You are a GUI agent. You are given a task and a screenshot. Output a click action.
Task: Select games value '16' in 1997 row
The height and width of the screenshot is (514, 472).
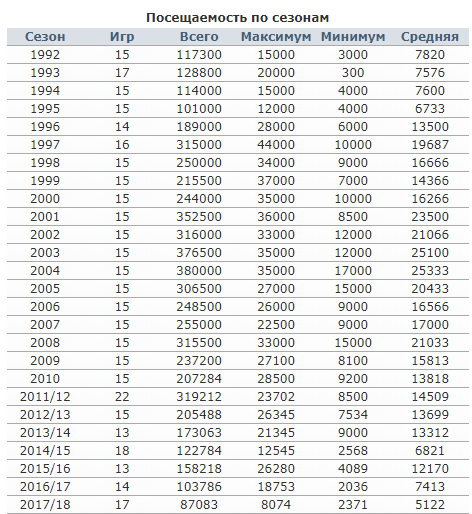coord(122,145)
